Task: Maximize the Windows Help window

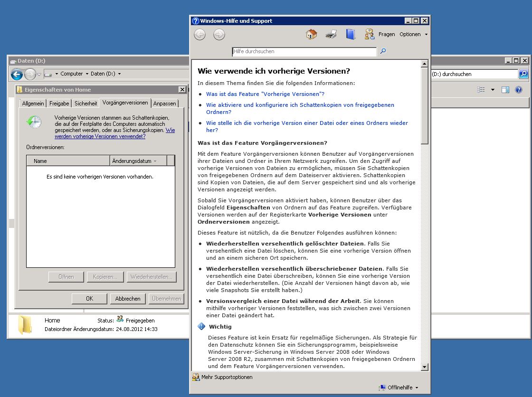Action: pyautogui.click(x=416, y=21)
